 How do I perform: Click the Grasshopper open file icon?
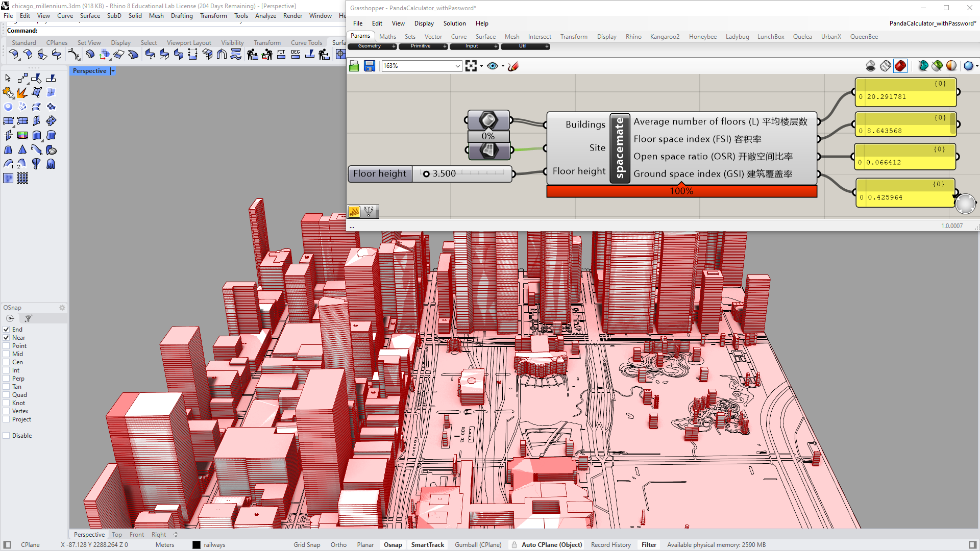354,66
